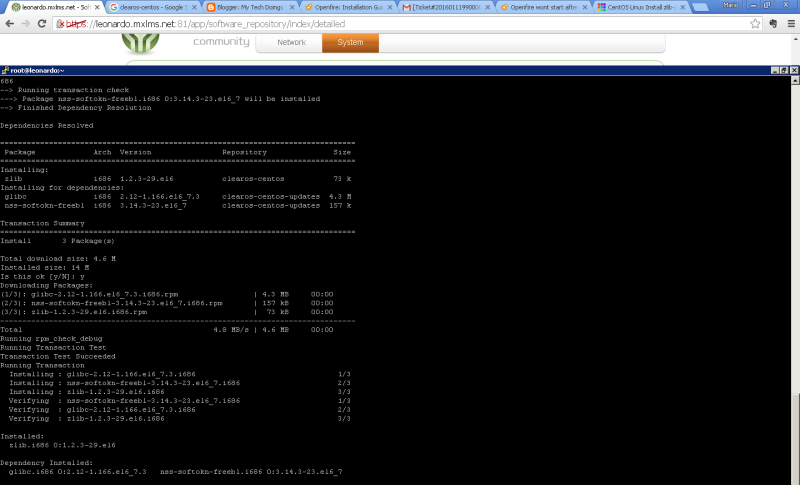Click 'Transaction Test Succeeded' line
This screenshot has width=800, height=485.
click(x=58, y=356)
